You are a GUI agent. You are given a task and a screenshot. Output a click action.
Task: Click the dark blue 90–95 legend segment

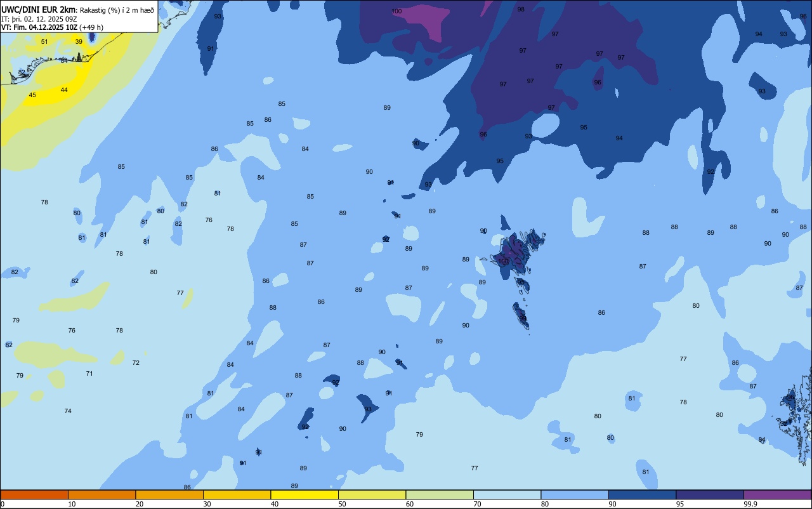click(642, 494)
